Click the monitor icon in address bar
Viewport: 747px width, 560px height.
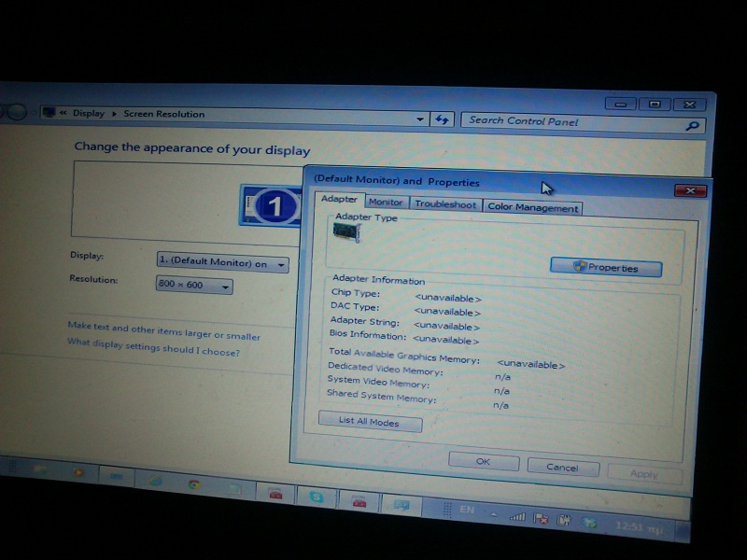(49, 112)
